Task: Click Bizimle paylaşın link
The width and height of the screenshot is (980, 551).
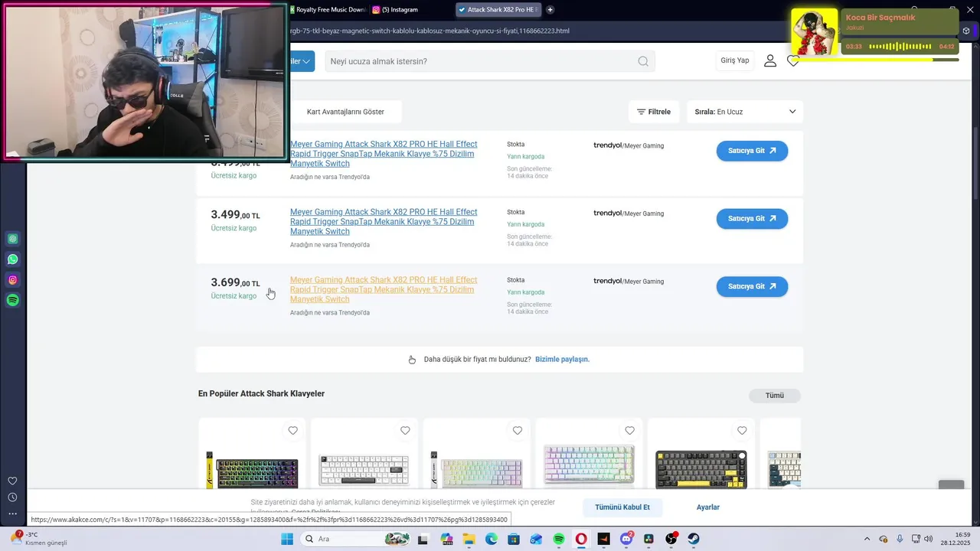Action: 562,359
